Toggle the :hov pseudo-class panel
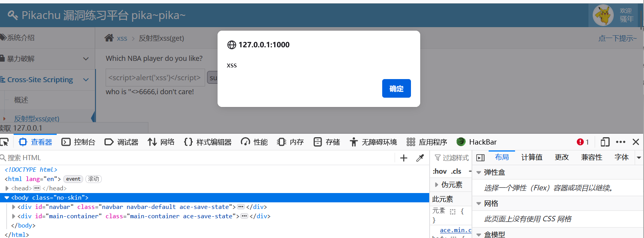This screenshot has height=238, width=644. coord(440,171)
